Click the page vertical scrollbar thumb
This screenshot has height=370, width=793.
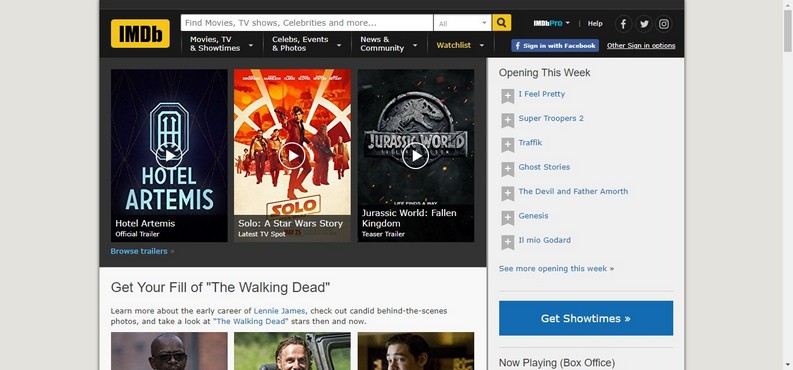[x=788, y=30]
